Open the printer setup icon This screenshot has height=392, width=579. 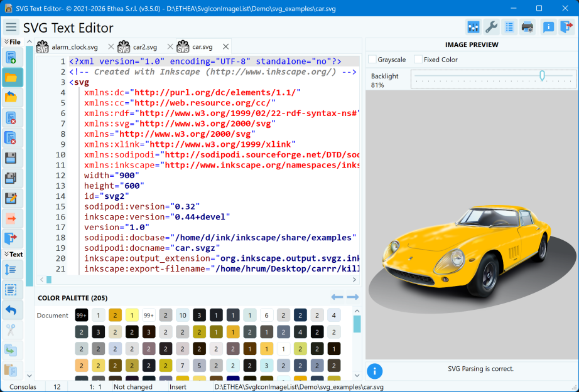coord(528,27)
